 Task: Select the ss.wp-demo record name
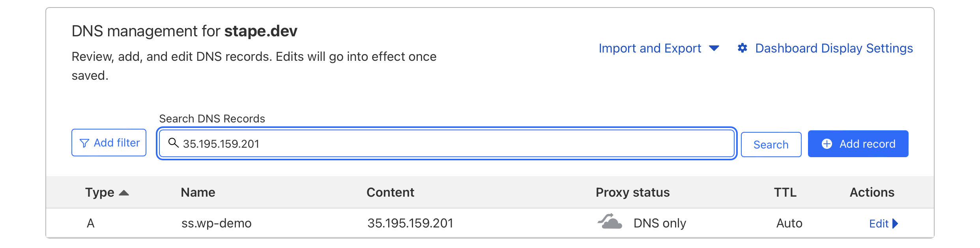point(216,223)
